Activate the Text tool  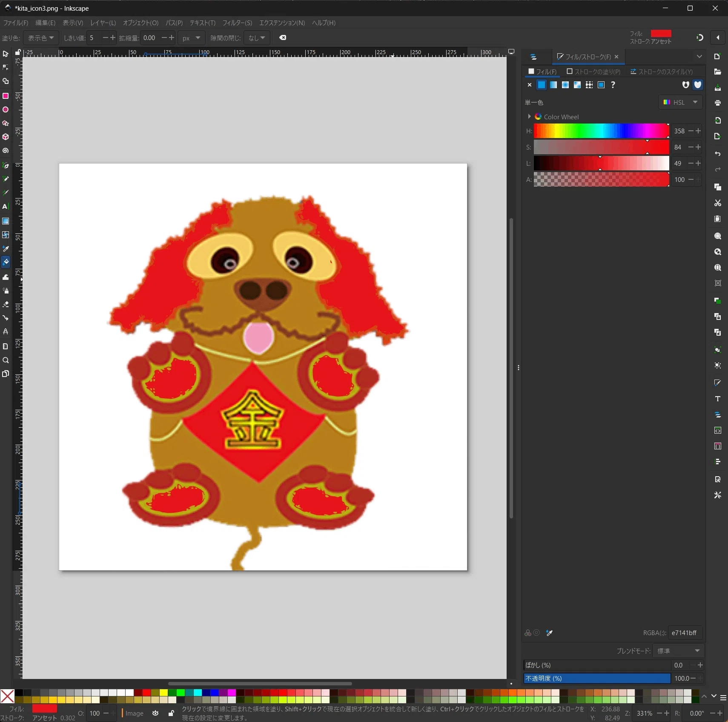[6, 207]
